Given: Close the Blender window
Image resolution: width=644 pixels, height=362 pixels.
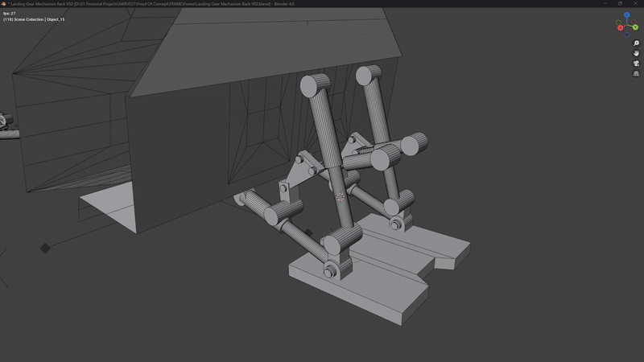Looking at the screenshot, I should point(635,4).
